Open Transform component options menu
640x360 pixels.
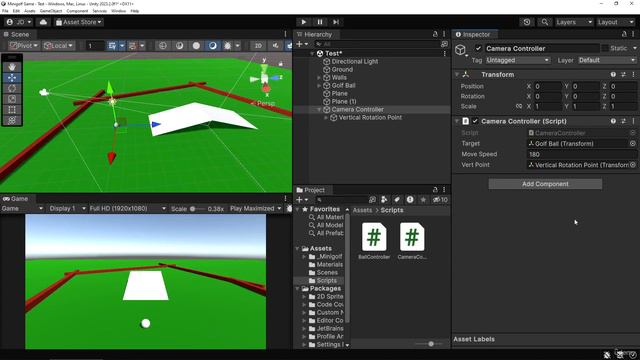click(633, 75)
